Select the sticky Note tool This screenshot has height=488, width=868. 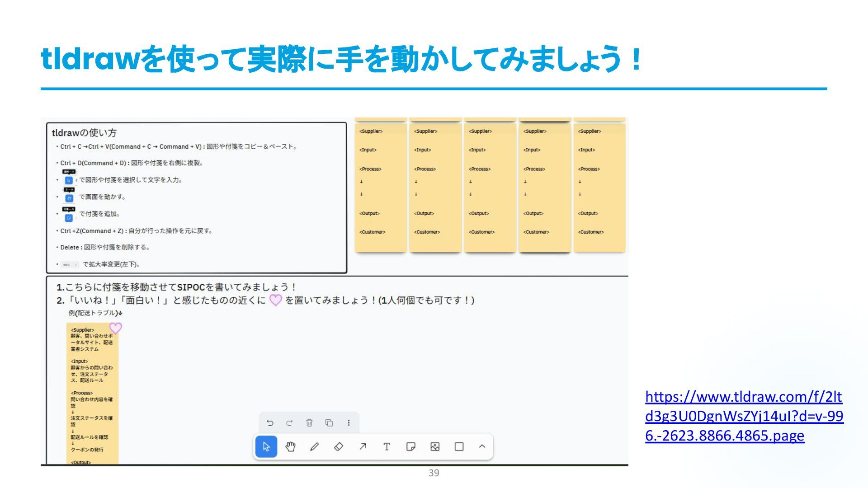(410, 447)
